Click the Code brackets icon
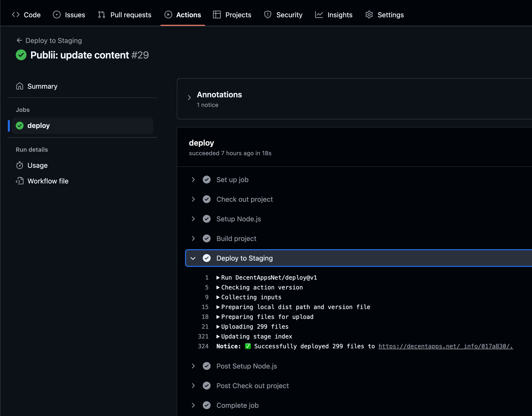532x416 pixels. pyautogui.click(x=16, y=15)
